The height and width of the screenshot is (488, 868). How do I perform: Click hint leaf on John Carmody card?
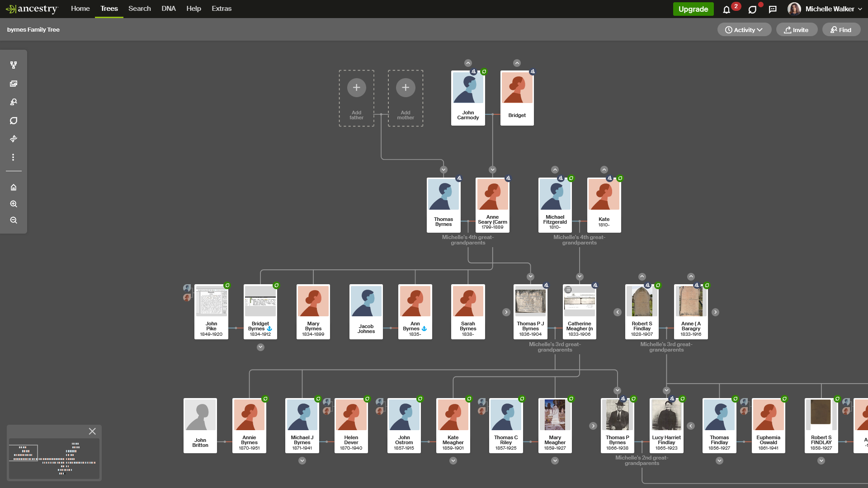[x=484, y=71]
